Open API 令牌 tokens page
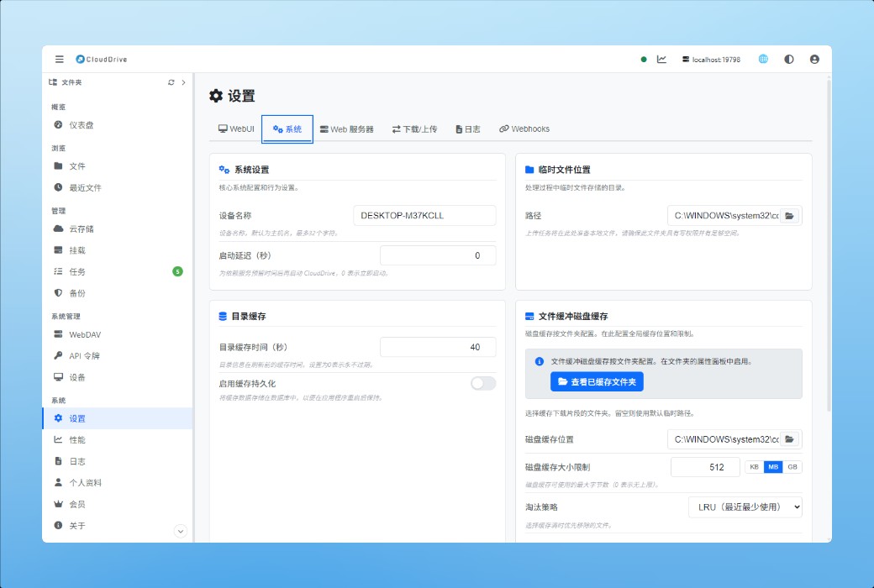 pos(118,355)
